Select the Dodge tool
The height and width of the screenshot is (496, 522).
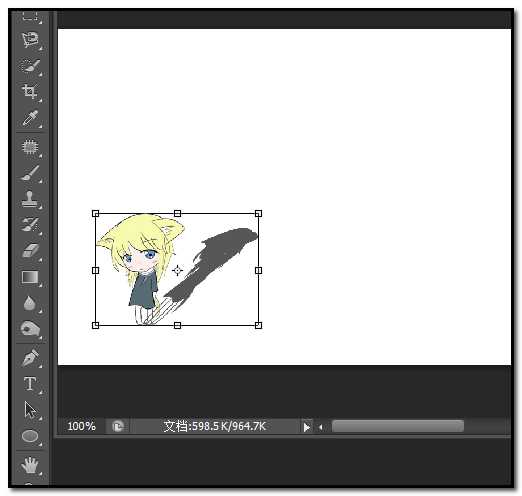point(30,329)
